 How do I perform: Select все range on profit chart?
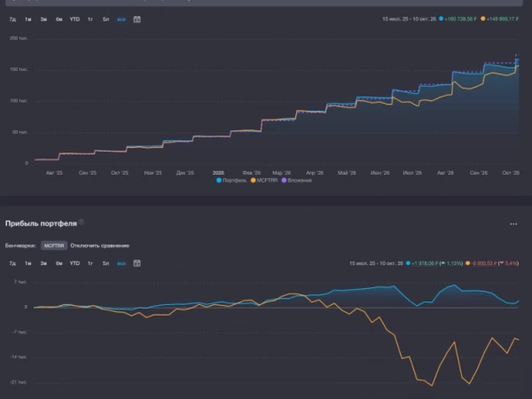[x=121, y=263]
